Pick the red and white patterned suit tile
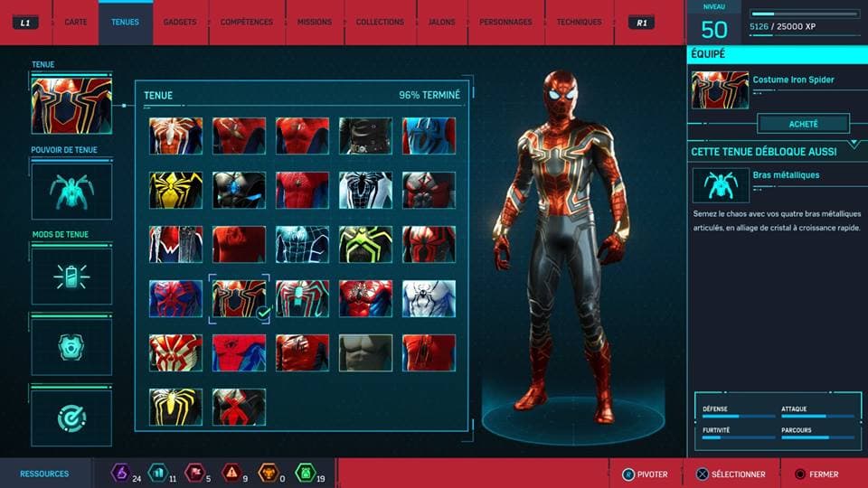 point(175,352)
